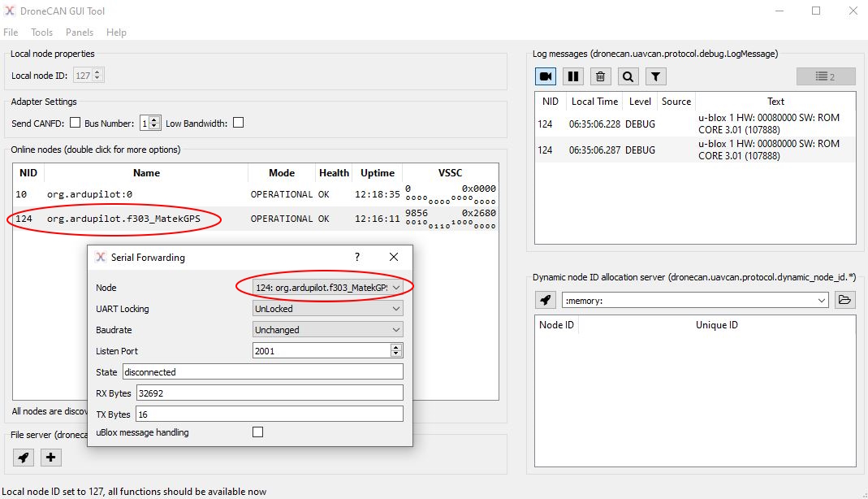Browse for allocation database file folder icon
Image resolution: width=868 pixels, height=499 pixels.
844,300
